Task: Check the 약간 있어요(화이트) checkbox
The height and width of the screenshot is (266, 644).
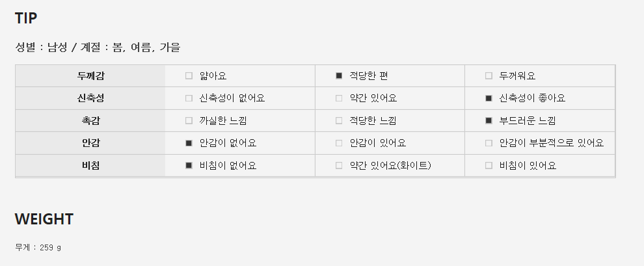Action: (339, 165)
